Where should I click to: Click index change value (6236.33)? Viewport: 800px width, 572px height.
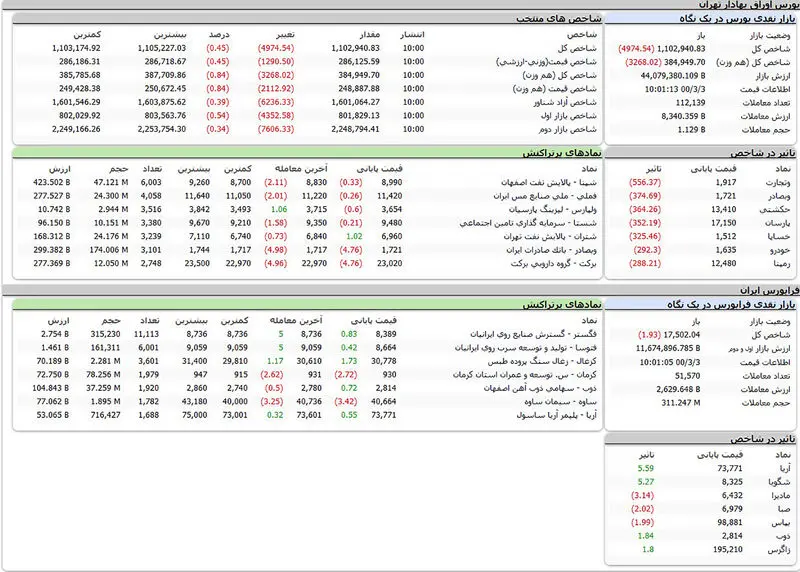(x=276, y=102)
